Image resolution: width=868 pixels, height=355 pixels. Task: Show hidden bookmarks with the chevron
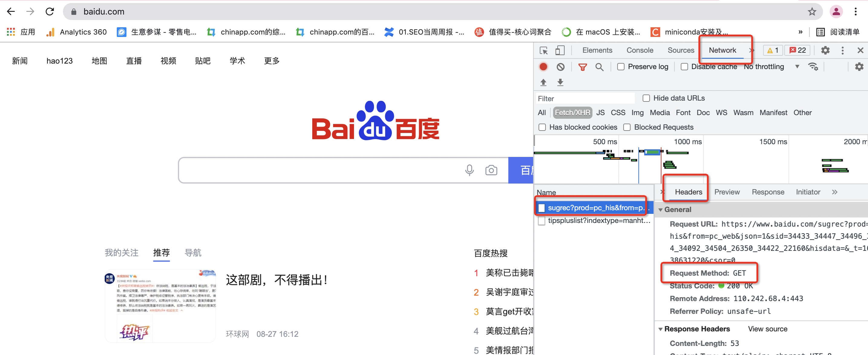tap(801, 32)
